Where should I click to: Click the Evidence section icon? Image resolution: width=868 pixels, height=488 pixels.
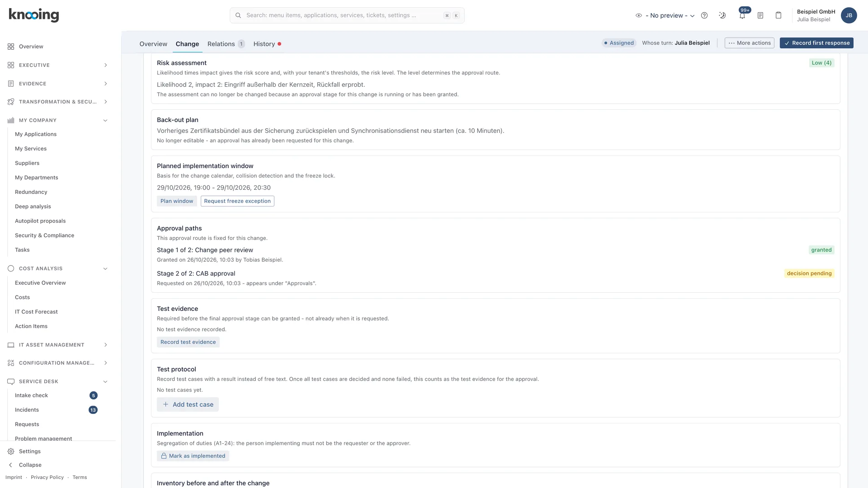(x=11, y=84)
